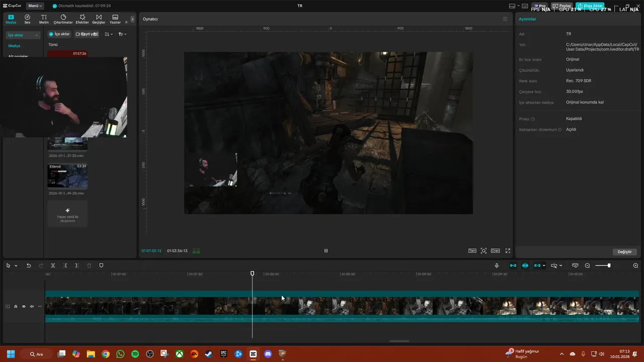
Task: Click the timeline preview-on-hover icon
Action: (575, 265)
